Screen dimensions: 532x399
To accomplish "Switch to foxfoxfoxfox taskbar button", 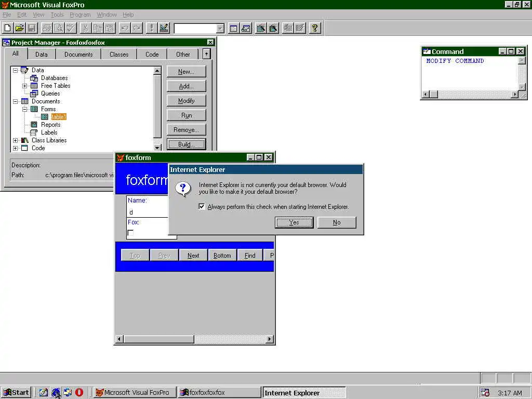I will [x=219, y=393].
